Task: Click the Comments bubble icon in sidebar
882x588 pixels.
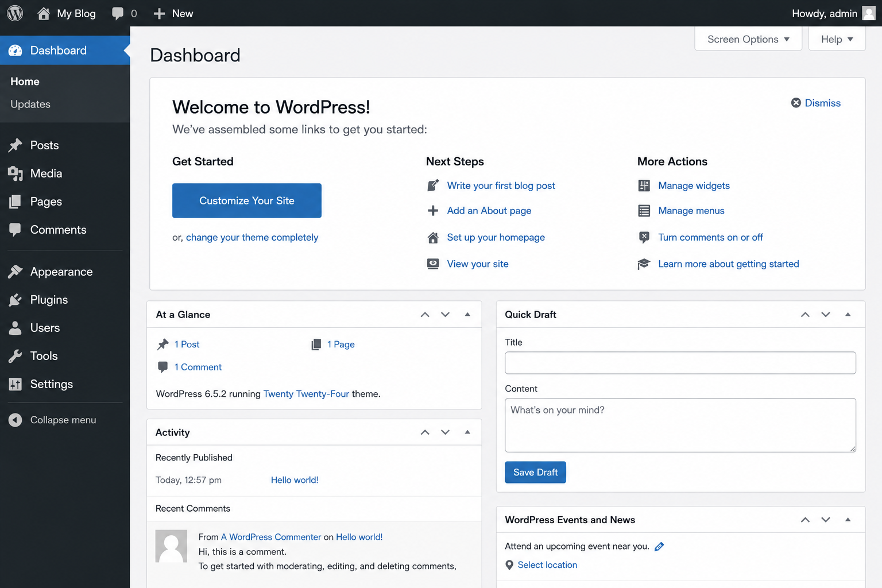Action: tap(16, 230)
